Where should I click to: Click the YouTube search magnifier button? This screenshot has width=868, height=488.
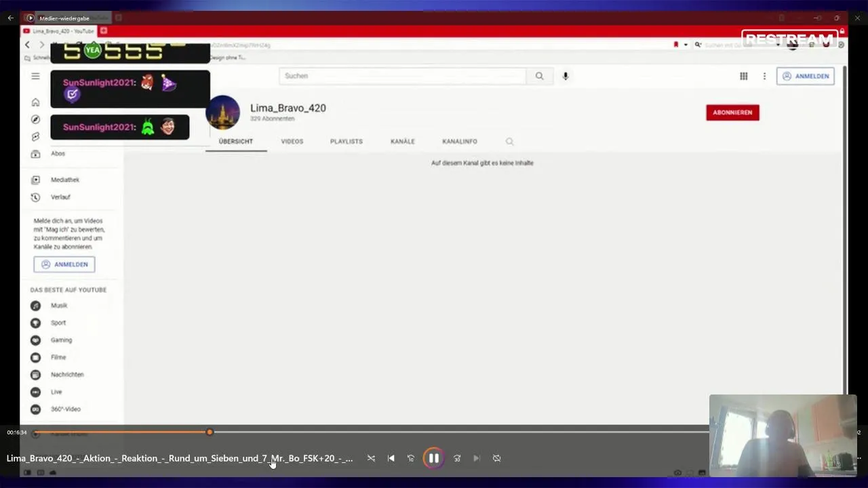[539, 76]
